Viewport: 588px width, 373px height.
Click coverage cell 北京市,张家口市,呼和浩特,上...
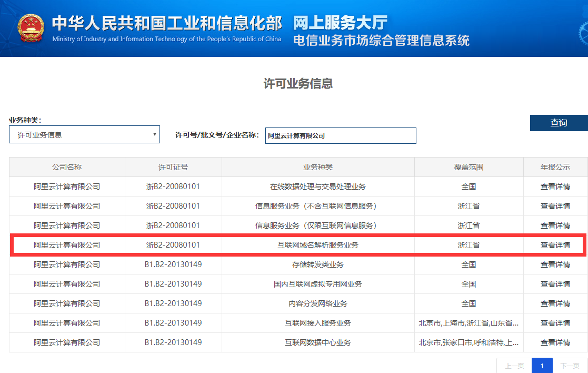click(x=469, y=342)
